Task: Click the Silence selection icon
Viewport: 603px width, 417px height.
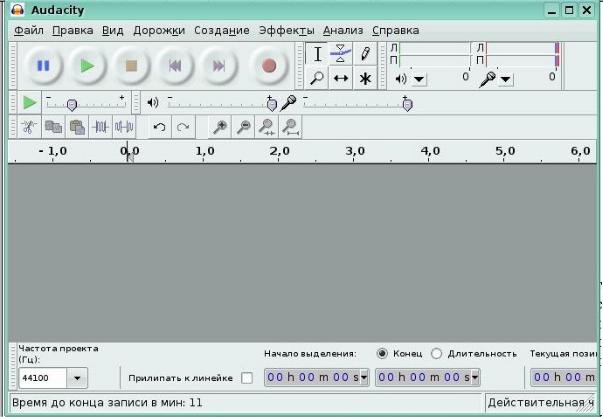Action: pyautogui.click(x=124, y=127)
